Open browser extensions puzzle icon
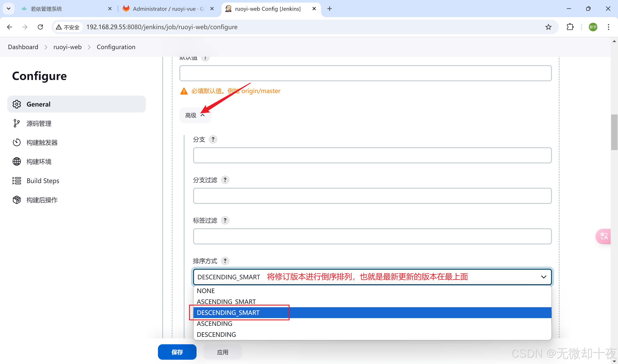The width and height of the screenshot is (618, 364). pos(570,27)
